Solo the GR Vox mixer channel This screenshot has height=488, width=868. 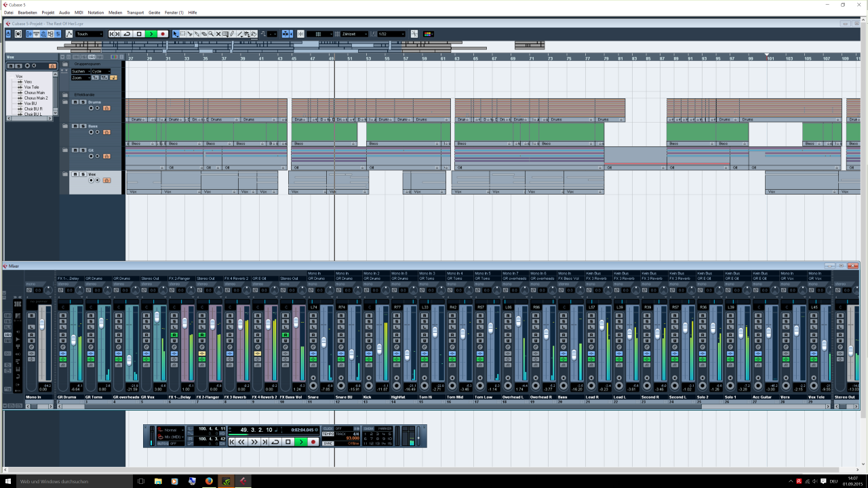pos(146,321)
